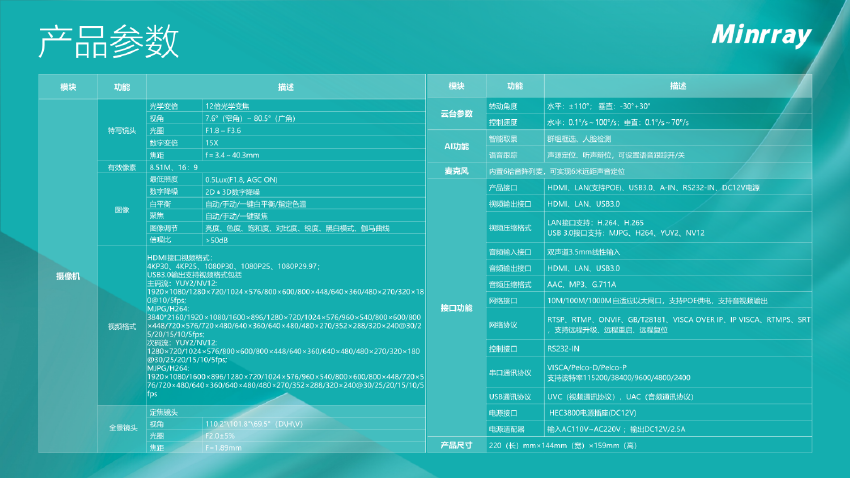Select the 全景镜头 function cell
850x478 pixels.
[x=121, y=429]
